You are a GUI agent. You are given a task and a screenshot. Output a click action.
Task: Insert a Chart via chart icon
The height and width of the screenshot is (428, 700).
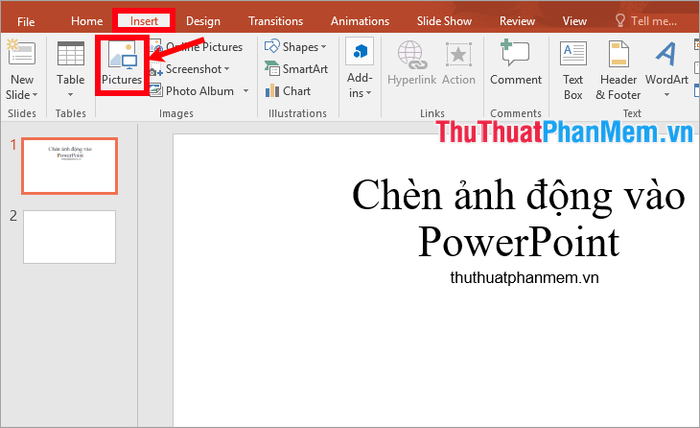(272, 91)
